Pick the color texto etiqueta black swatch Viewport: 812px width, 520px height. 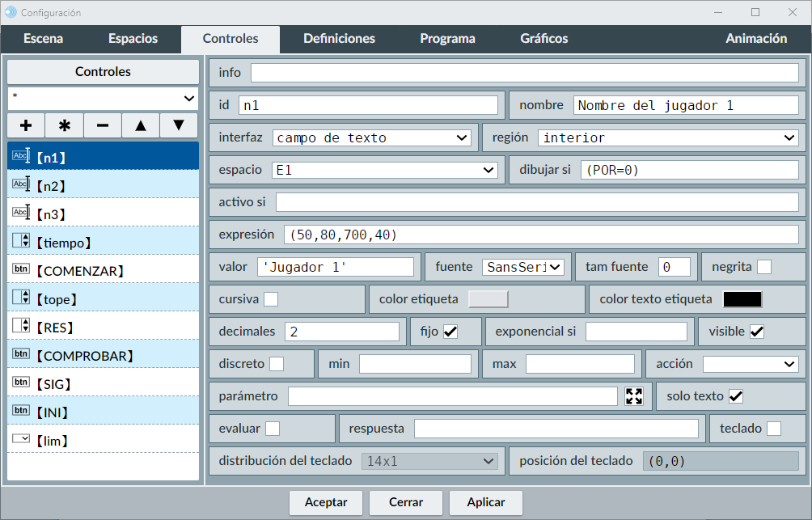click(x=742, y=299)
